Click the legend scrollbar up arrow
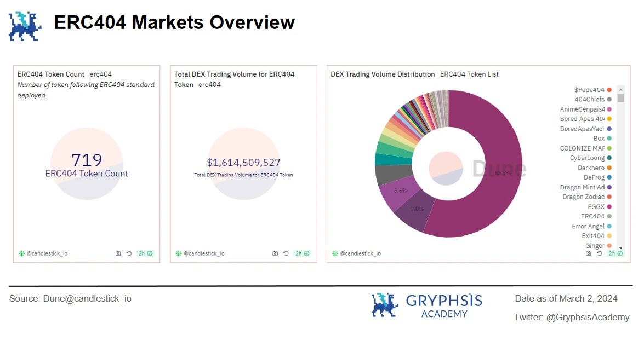The image size is (644, 346). [x=620, y=89]
